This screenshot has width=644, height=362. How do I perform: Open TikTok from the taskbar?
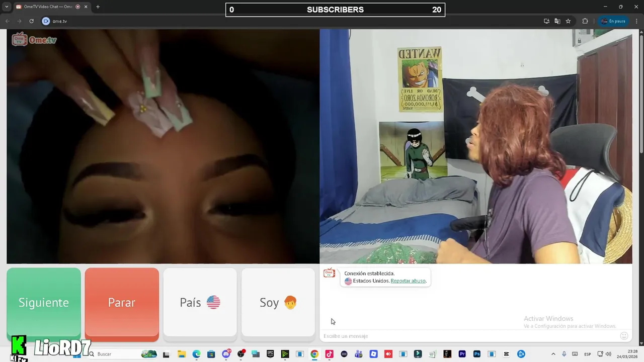click(x=329, y=354)
